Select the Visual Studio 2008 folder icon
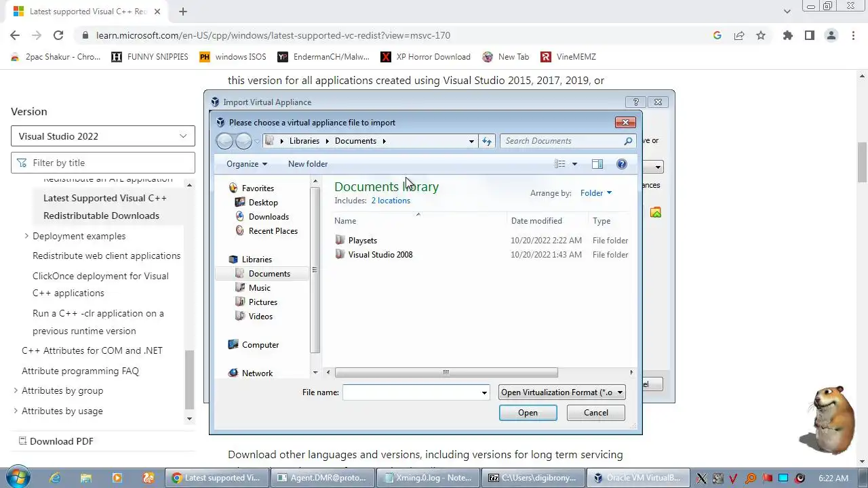The image size is (868, 488). point(340,254)
